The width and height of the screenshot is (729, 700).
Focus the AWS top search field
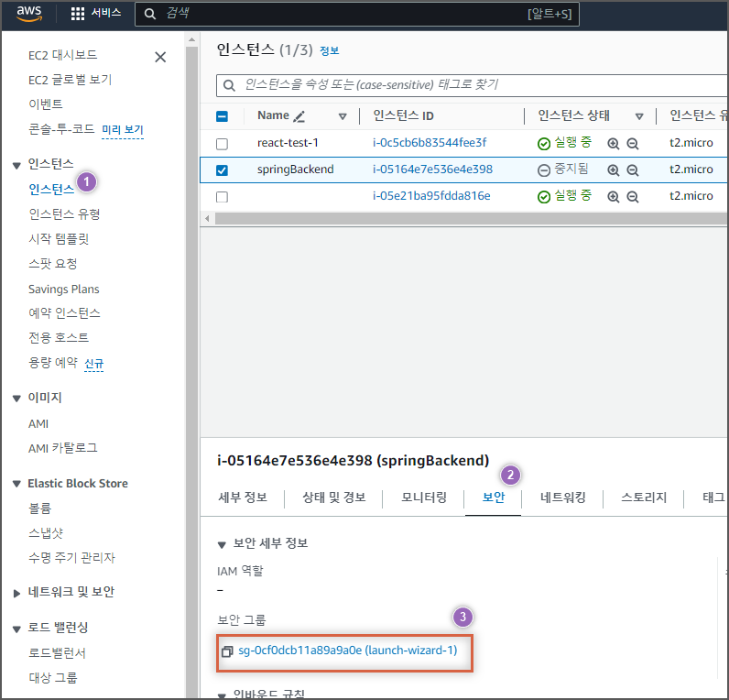[357, 14]
